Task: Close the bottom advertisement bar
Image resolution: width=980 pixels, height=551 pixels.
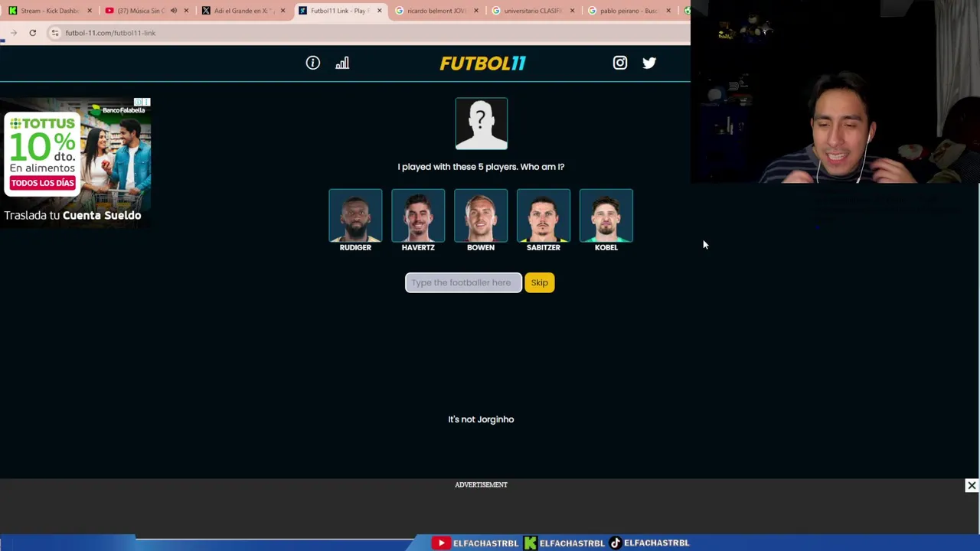Action: coord(972,485)
